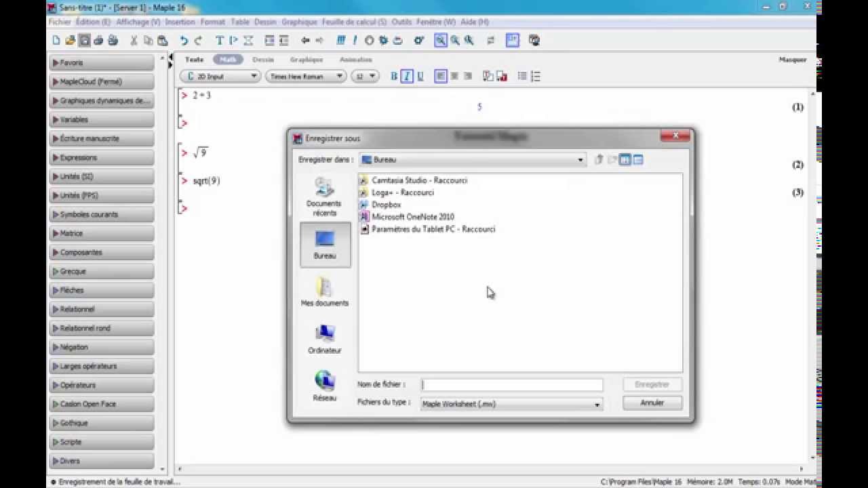Toggle Underline formatting button

click(x=420, y=77)
